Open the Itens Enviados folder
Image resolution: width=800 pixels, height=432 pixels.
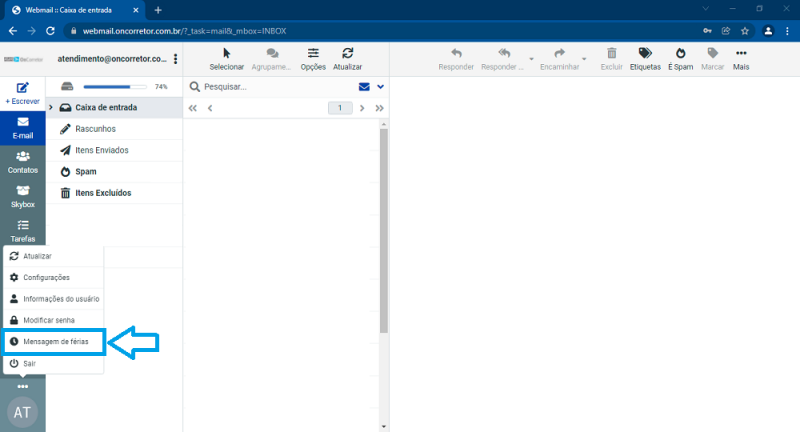[114, 150]
